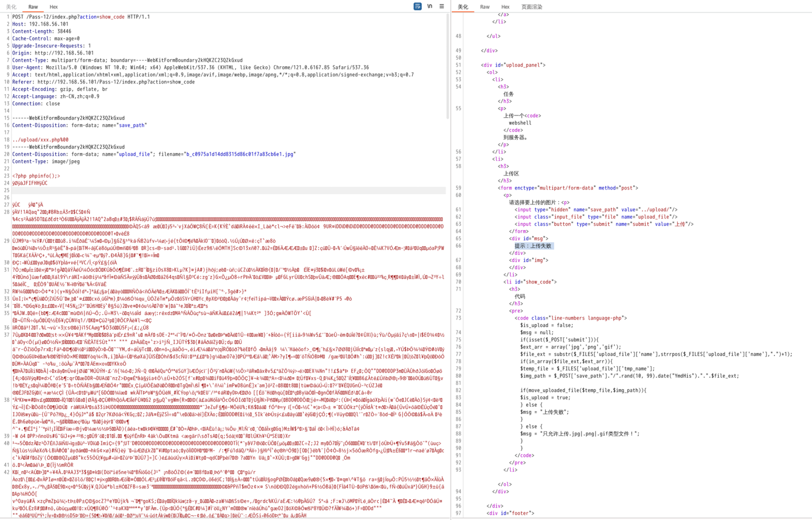Click the highlighted 提示：上传失败 text in the response
This screenshot has width=812, height=520.
(x=533, y=246)
